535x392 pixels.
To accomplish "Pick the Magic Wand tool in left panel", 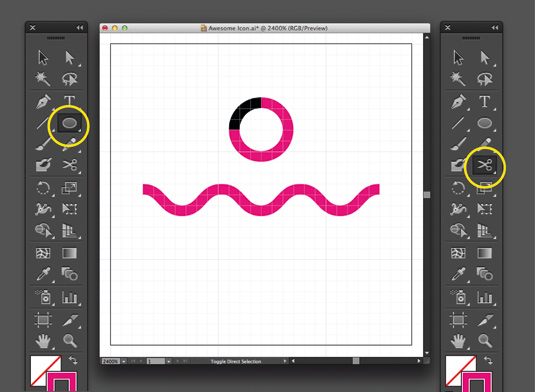I will click(43, 79).
